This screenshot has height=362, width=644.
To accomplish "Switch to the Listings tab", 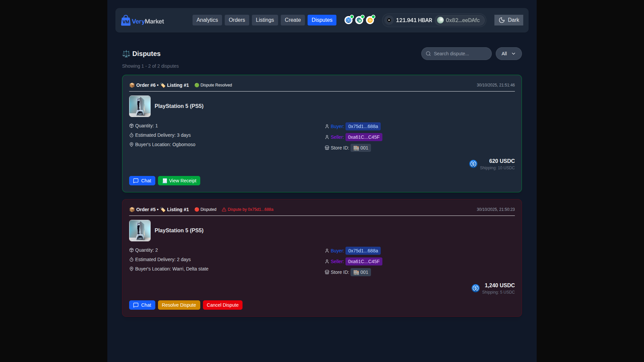I will tap(265, 20).
